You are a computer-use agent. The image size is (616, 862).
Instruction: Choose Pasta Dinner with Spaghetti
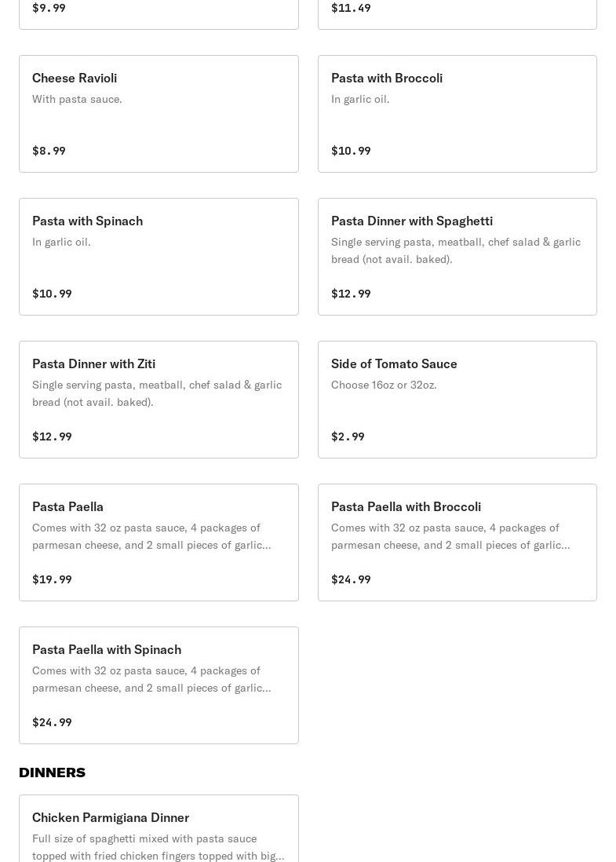click(457, 257)
